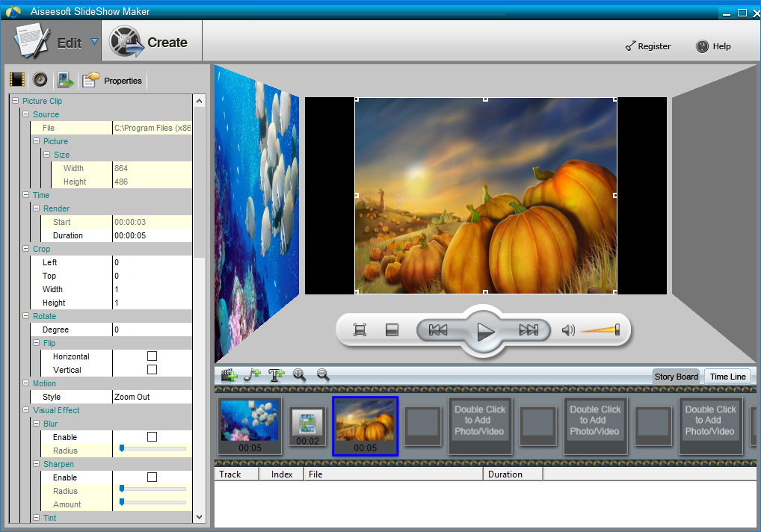Image resolution: width=761 pixels, height=532 pixels.
Task: Toggle fullscreen preview mode
Action: 360,330
